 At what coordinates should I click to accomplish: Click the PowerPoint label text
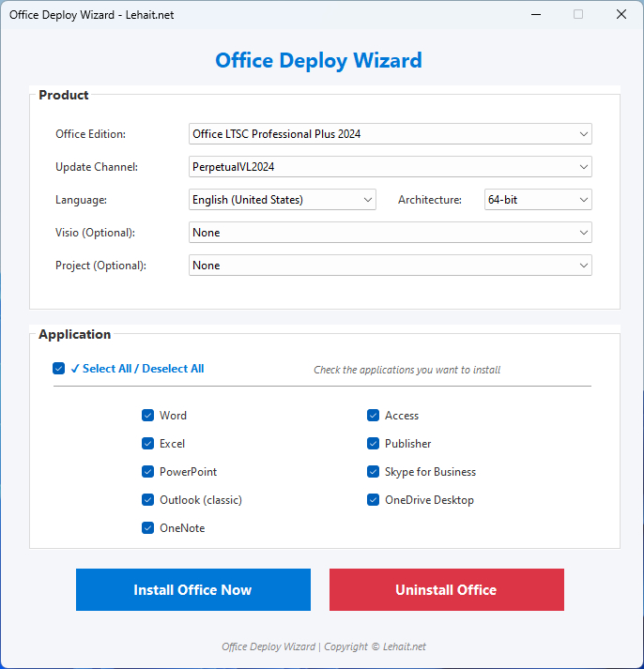coord(188,472)
